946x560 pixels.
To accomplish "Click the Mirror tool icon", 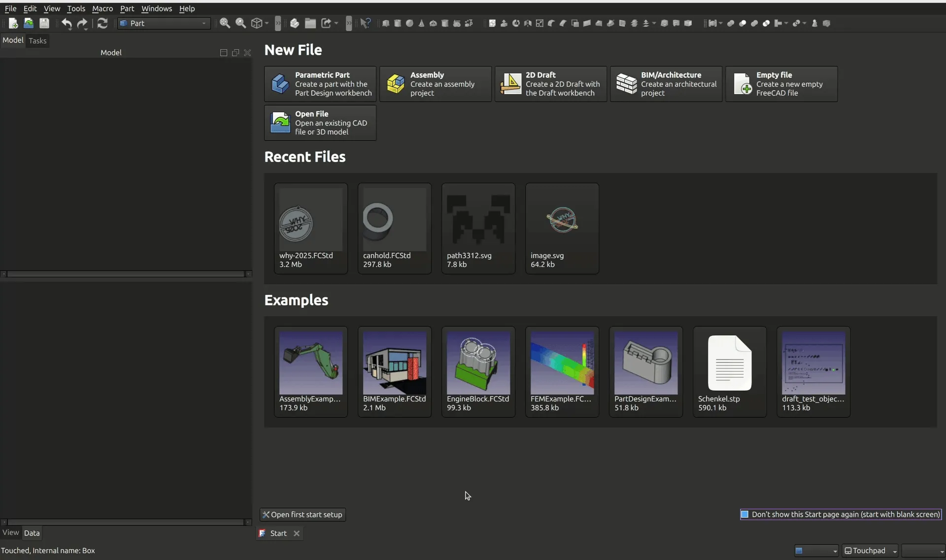I will (x=528, y=23).
